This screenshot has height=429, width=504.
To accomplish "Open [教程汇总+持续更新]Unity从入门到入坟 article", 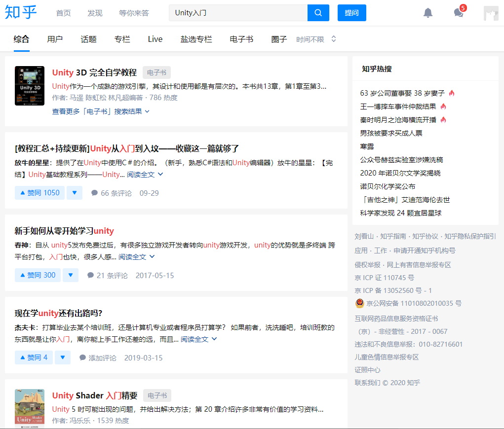I will [127, 148].
